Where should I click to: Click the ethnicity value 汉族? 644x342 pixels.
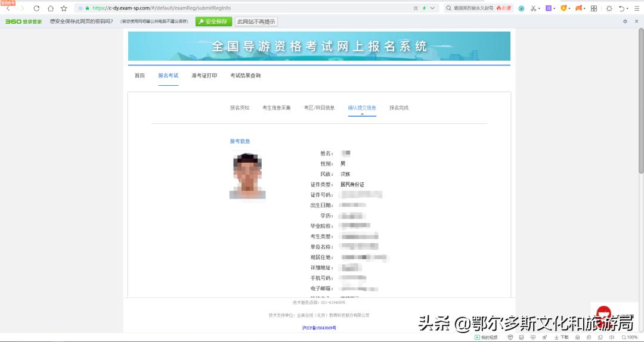(x=345, y=174)
